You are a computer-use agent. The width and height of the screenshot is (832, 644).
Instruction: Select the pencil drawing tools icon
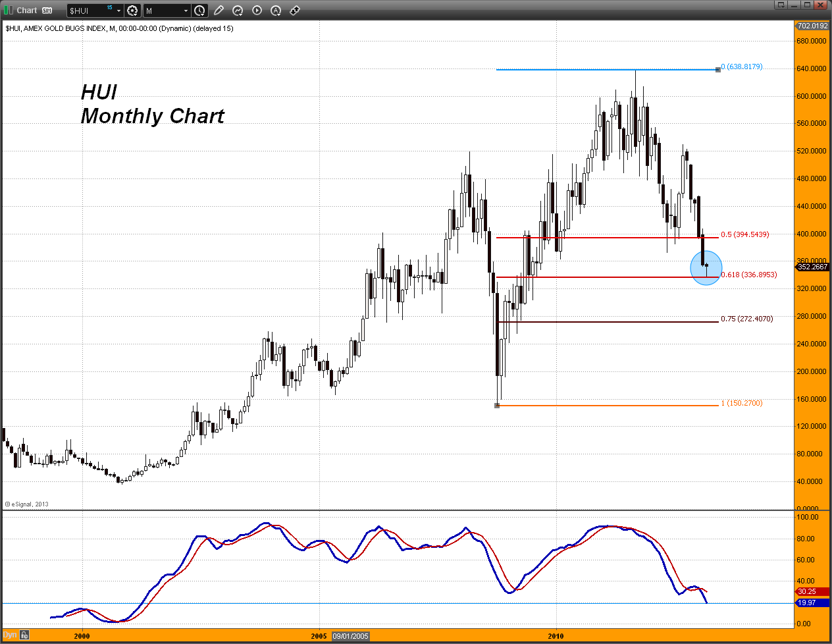click(219, 11)
